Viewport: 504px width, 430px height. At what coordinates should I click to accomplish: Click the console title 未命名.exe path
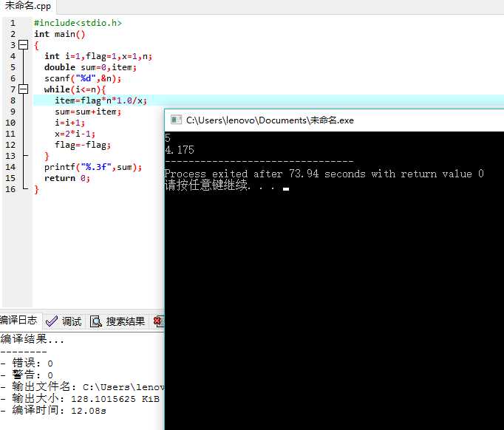coord(270,120)
